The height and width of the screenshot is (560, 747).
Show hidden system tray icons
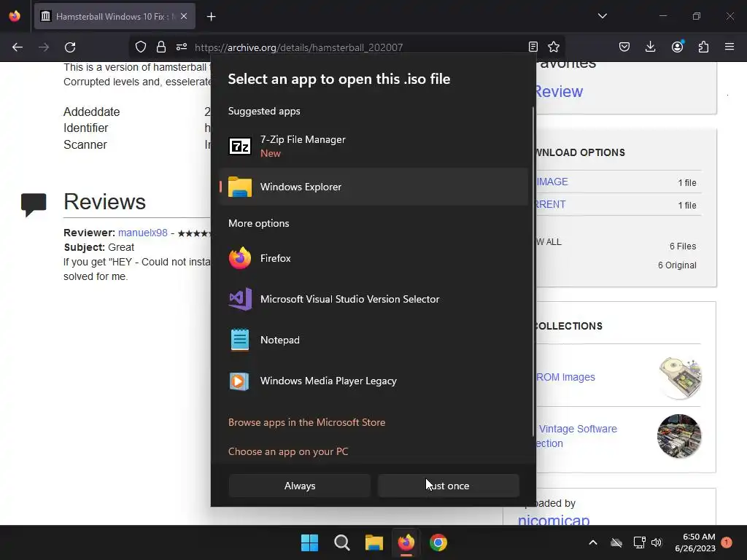(x=593, y=542)
